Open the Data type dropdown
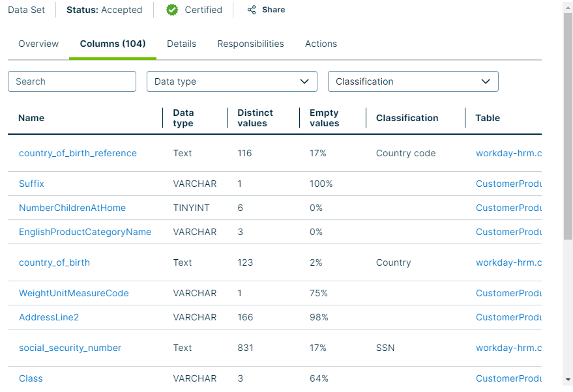 (231, 81)
